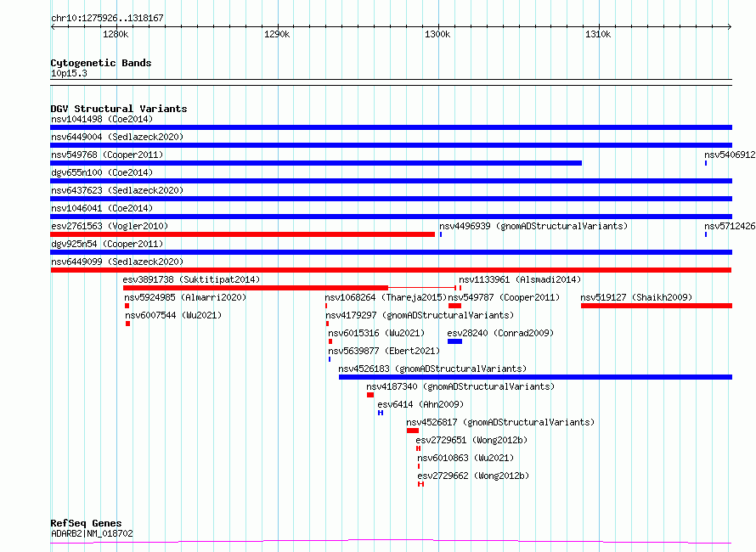Open the RefSeq Genes track heading

coord(86,524)
